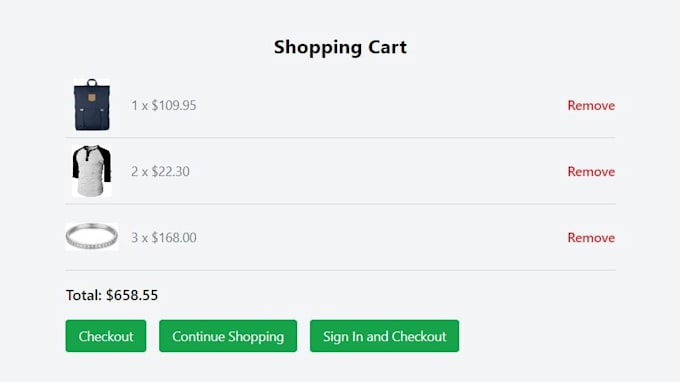Click the divider line between shirt and bracelet rows

coord(340,204)
